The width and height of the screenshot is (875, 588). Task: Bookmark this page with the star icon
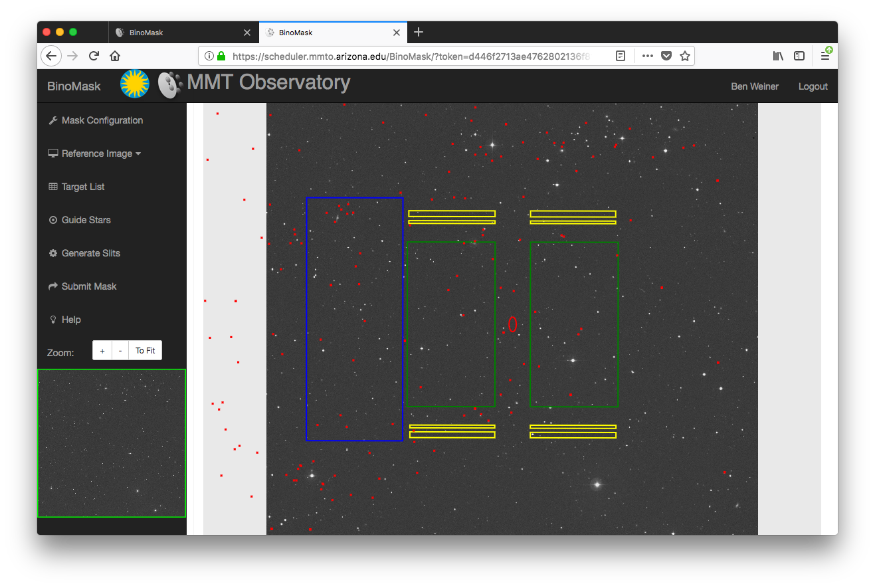684,56
